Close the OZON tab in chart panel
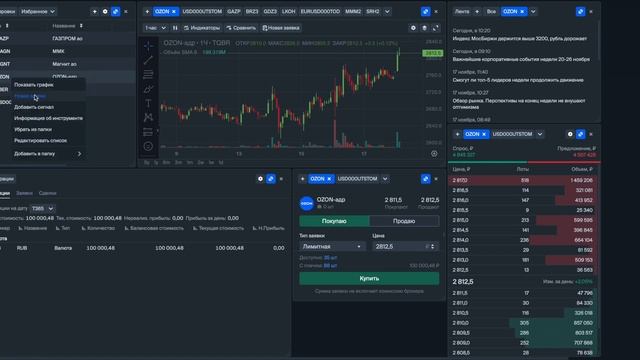The height and width of the screenshot is (360, 640). [174, 11]
